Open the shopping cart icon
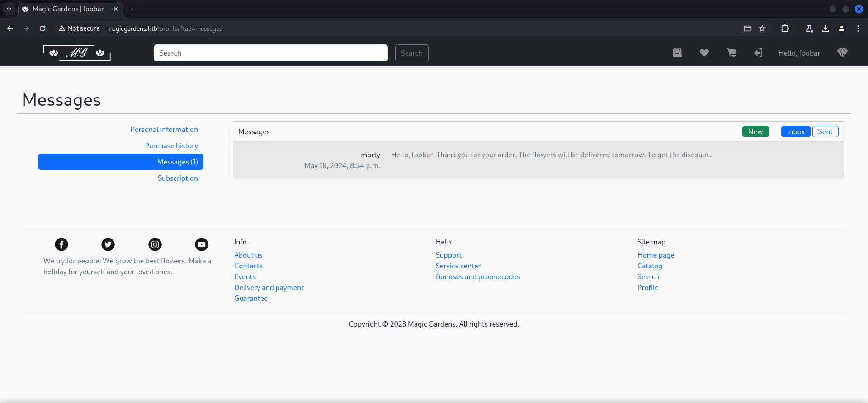 [731, 53]
